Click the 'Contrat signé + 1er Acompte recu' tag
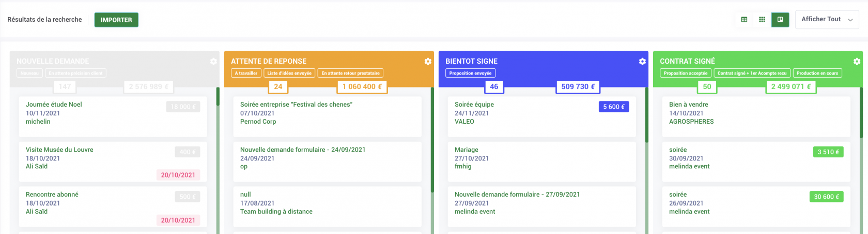Image resolution: width=868 pixels, height=234 pixels. 752,74
